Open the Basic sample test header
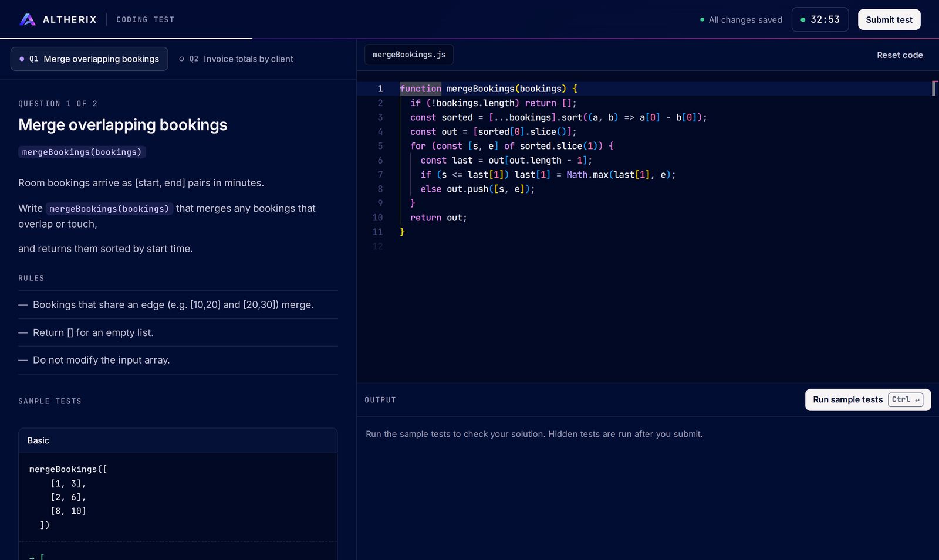Viewport: 939px width, 560px height. coord(178,440)
